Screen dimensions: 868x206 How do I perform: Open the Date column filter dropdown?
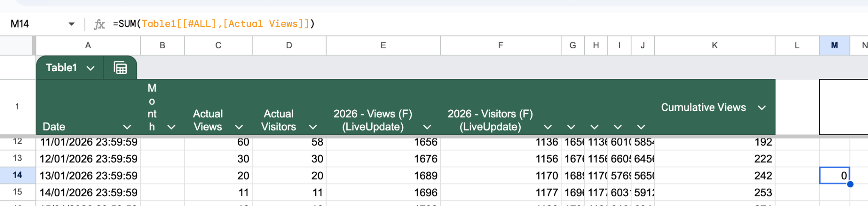[x=127, y=127]
